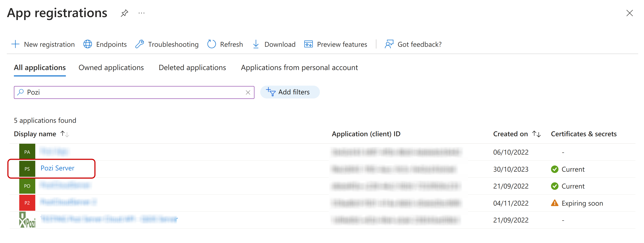Screen dimensions: 644x243
Task: Switch to Deleted applications tab
Action: point(192,67)
